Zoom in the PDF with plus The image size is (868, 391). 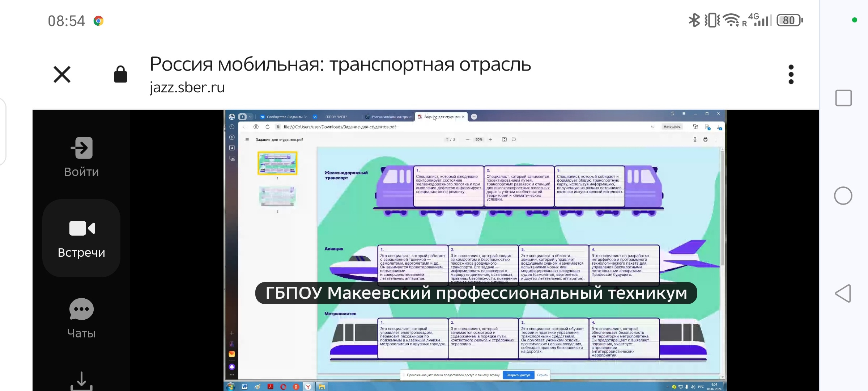[x=490, y=139]
